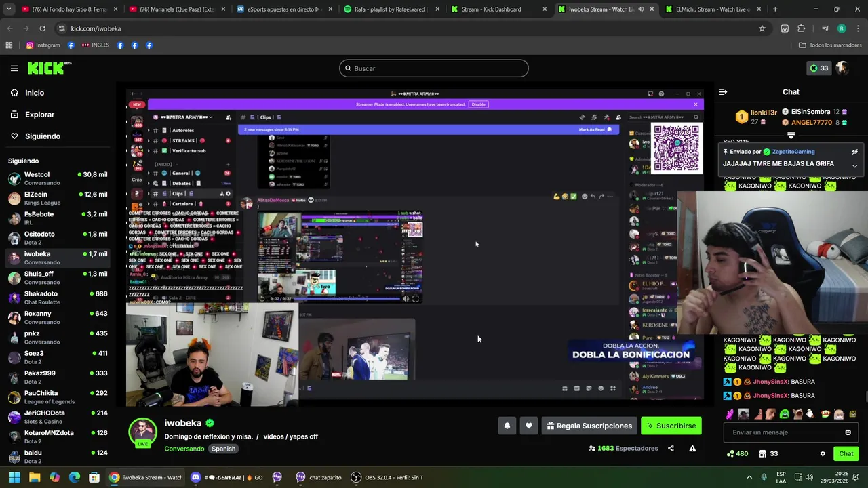Collapse the gift leaderboard handle
868x488 pixels.
(791, 136)
